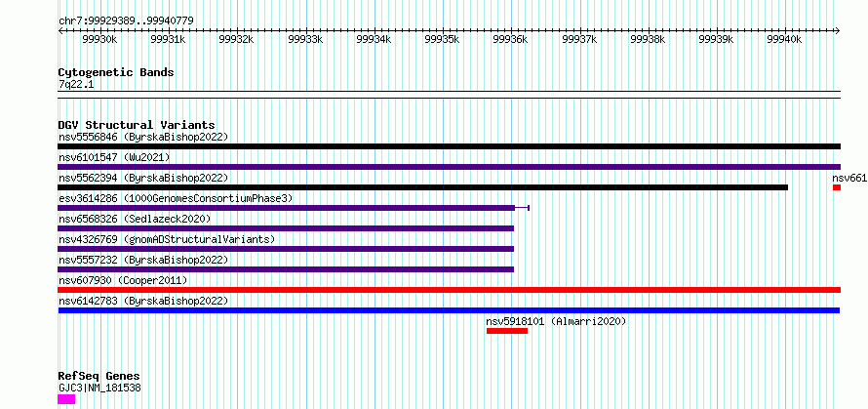Click the purple nsv5557232 variant bar
868x409 pixels.
click(286, 269)
